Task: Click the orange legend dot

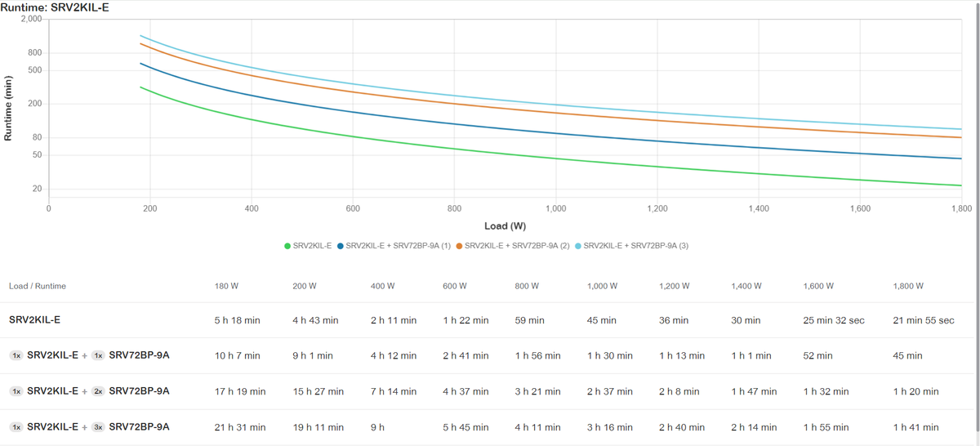Action: (x=460, y=246)
